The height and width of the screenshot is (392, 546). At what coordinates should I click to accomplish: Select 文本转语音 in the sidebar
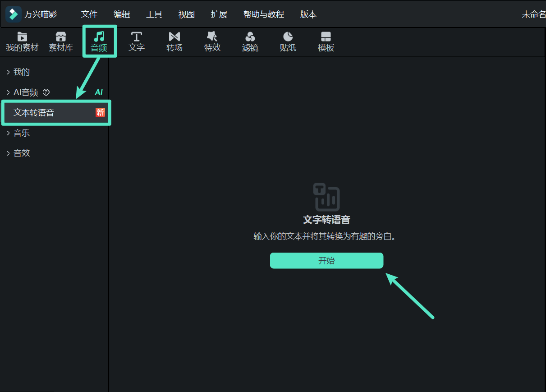tap(56, 113)
